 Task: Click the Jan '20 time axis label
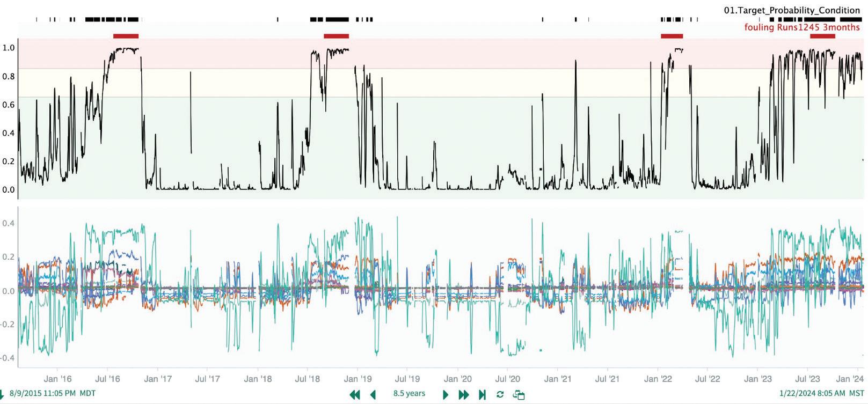[458, 379]
